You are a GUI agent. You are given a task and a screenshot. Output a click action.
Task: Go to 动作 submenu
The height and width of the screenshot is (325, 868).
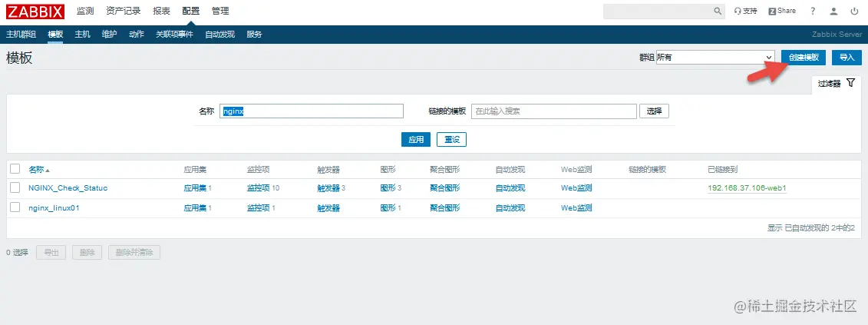click(137, 35)
